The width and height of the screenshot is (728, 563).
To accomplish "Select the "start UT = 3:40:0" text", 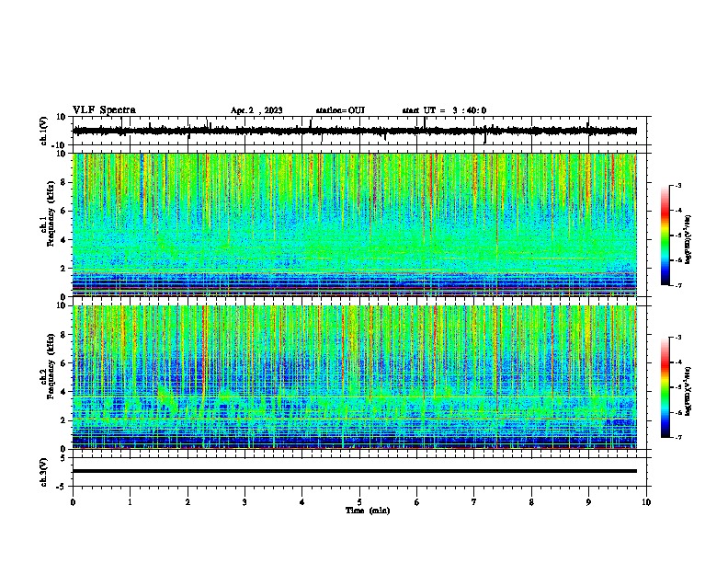I will pos(444,110).
